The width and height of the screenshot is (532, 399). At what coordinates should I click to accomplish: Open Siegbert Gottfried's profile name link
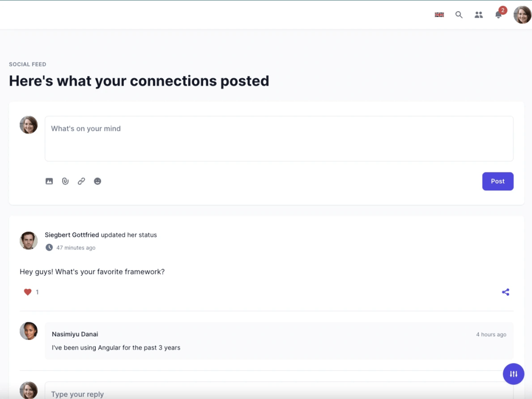(72, 235)
